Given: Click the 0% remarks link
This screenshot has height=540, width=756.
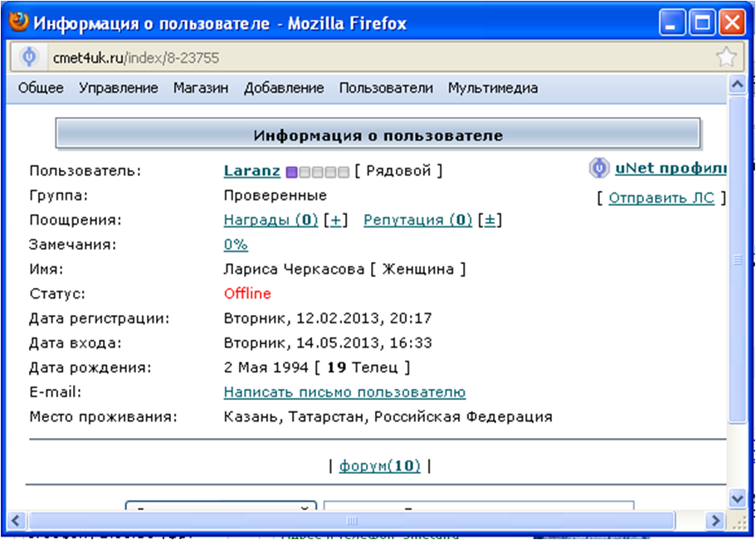Looking at the screenshot, I should (x=236, y=245).
